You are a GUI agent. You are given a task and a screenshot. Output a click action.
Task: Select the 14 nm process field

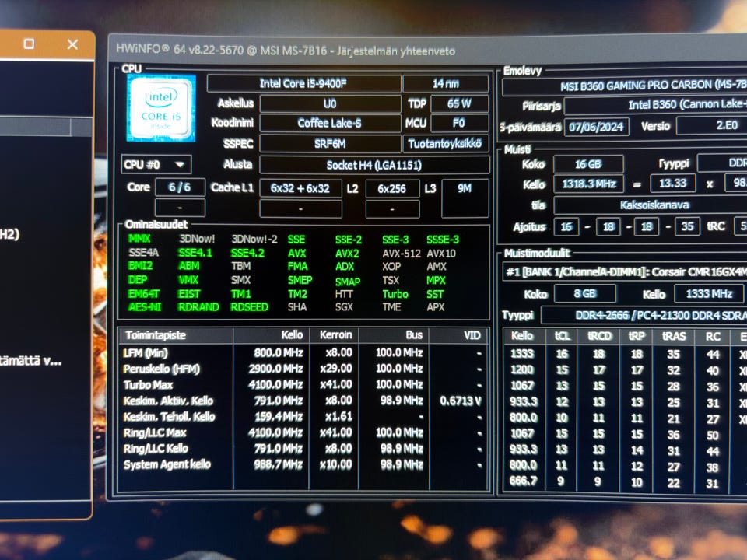tap(445, 83)
